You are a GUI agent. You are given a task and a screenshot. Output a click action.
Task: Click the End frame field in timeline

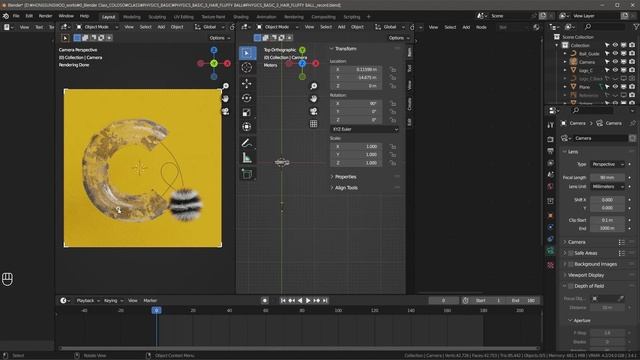click(x=523, y=300)
